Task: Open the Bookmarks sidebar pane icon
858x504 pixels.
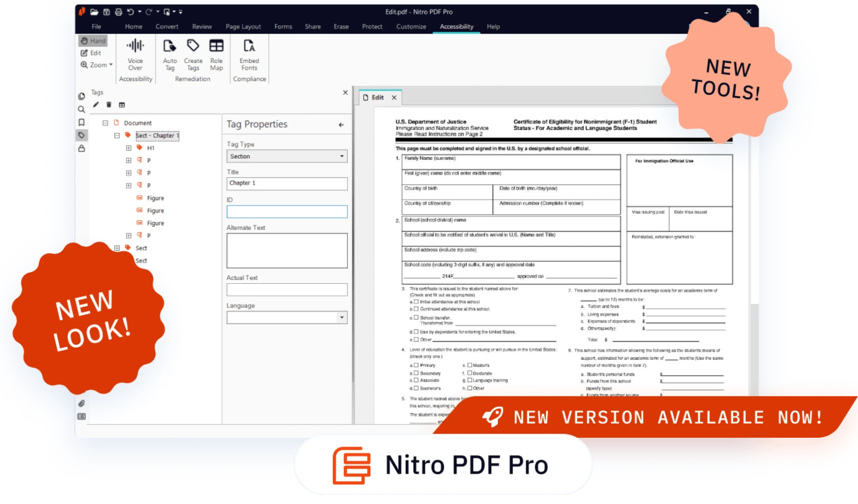Action: click(81, 122)
